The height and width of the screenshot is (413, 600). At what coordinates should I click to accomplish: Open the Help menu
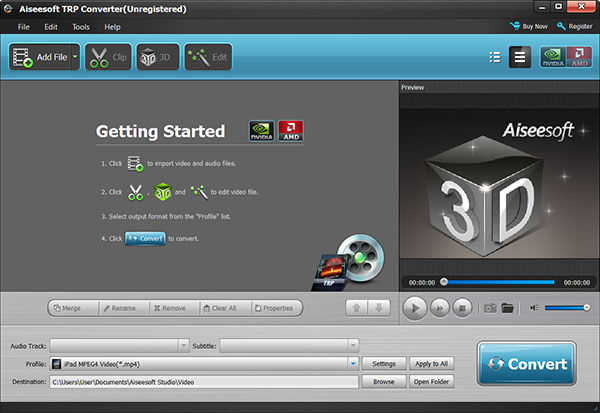112,27
